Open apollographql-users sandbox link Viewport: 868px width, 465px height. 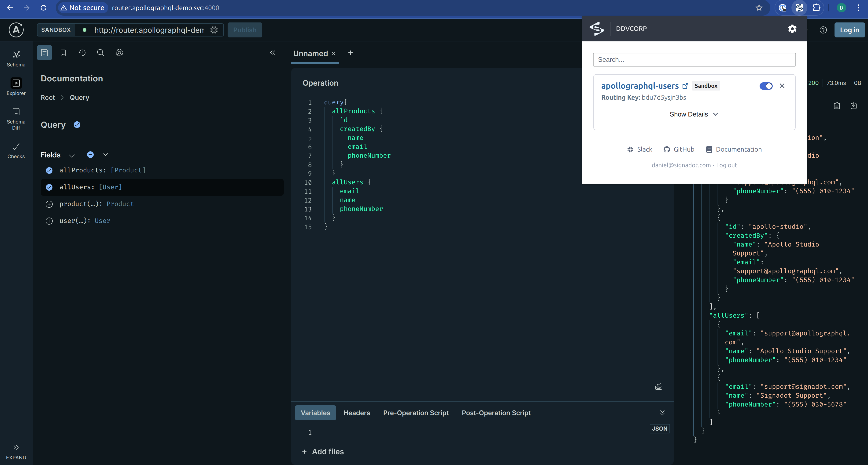(644, 86)
